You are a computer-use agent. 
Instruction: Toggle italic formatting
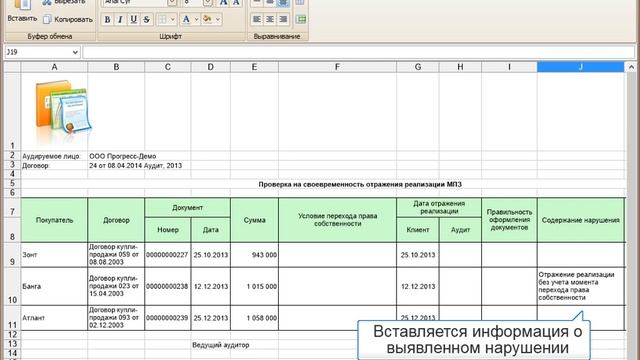[x=120, y=19]
